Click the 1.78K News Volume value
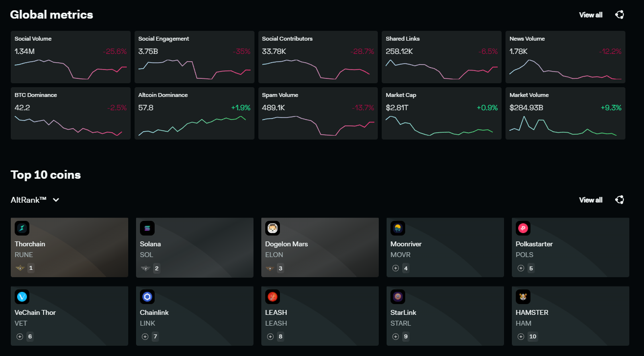The height and width of the screenshot is (356, 644). click(x=518, y=51)
